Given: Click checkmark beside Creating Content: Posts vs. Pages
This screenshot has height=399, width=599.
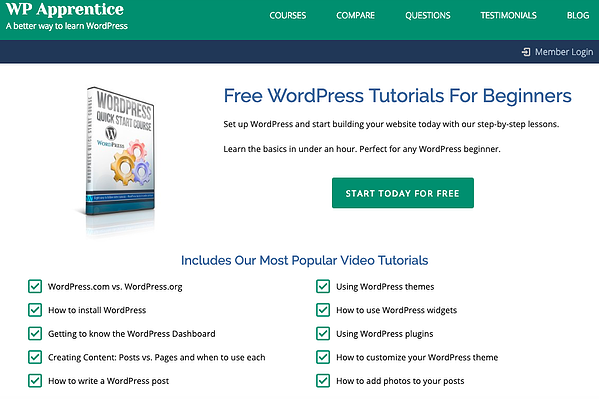Looking at the screenshot, I should [x=35, y=357].
